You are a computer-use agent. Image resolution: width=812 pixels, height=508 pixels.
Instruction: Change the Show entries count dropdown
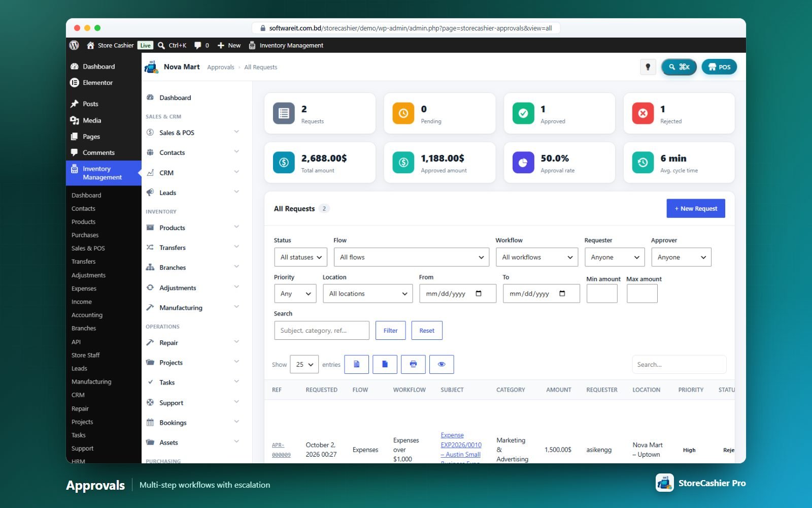tap(304, 364)
